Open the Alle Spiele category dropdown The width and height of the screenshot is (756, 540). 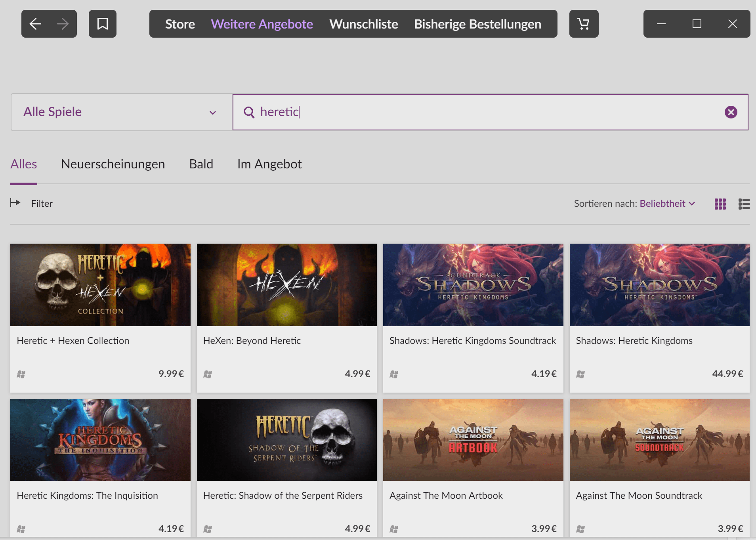click(x=121, y=112)
